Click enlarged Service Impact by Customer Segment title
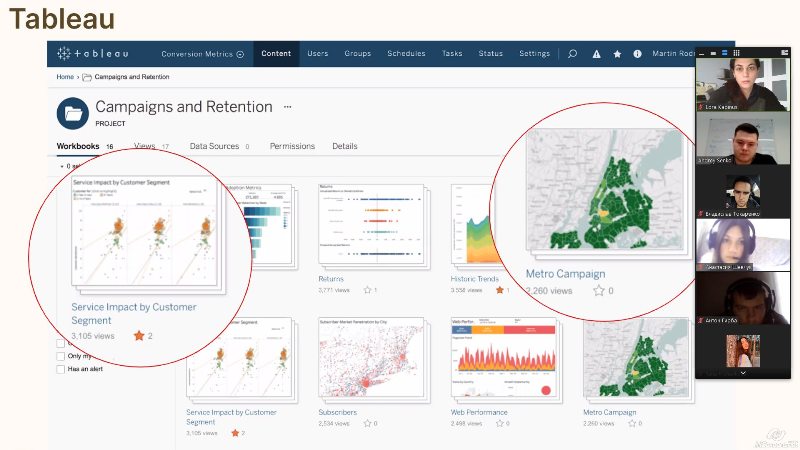Viewport: 800px width, 450px height. pos(134,313)
